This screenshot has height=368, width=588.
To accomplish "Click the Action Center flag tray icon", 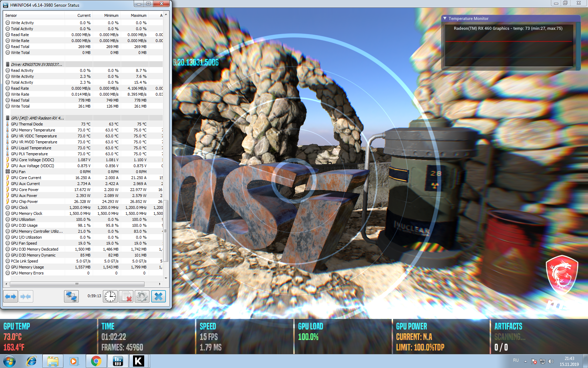I will 534,361.
